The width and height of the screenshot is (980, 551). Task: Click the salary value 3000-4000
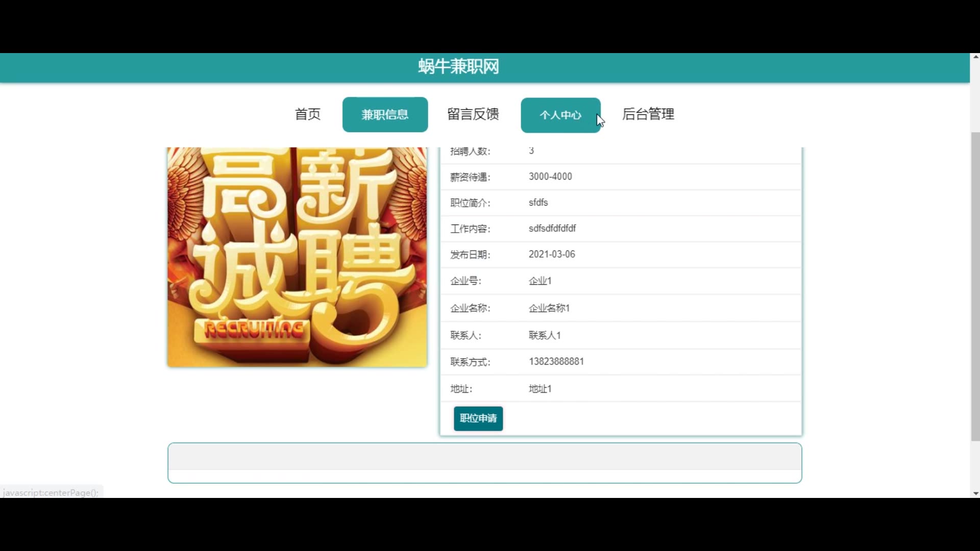(x=550, y=177)
